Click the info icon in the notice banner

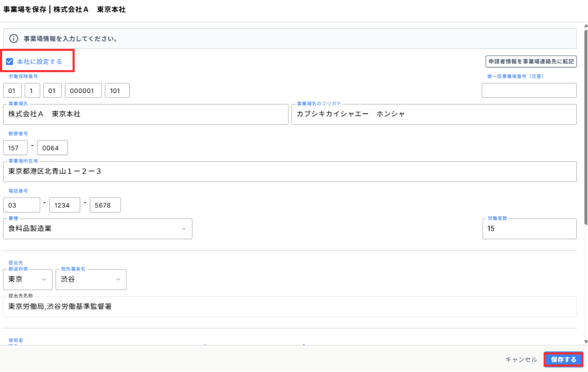[x=14, y=39]
